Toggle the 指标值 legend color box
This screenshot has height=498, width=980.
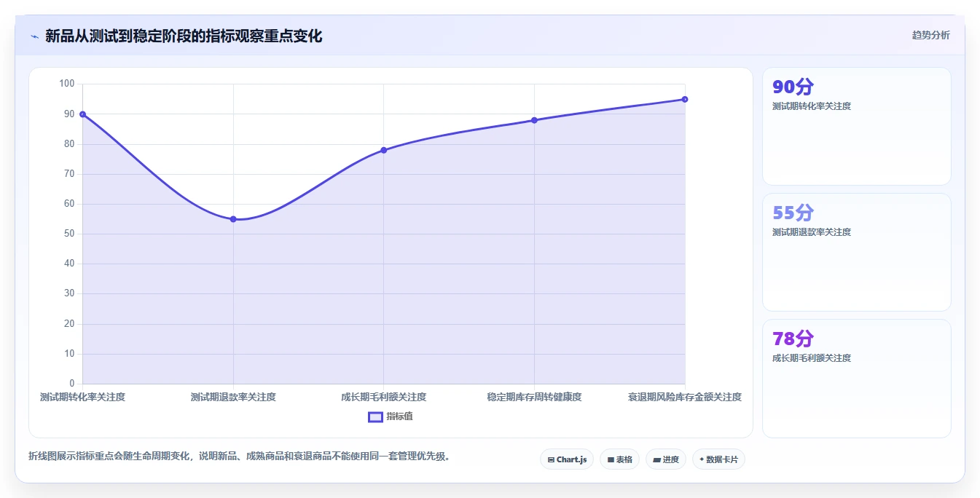coord(375,416)
